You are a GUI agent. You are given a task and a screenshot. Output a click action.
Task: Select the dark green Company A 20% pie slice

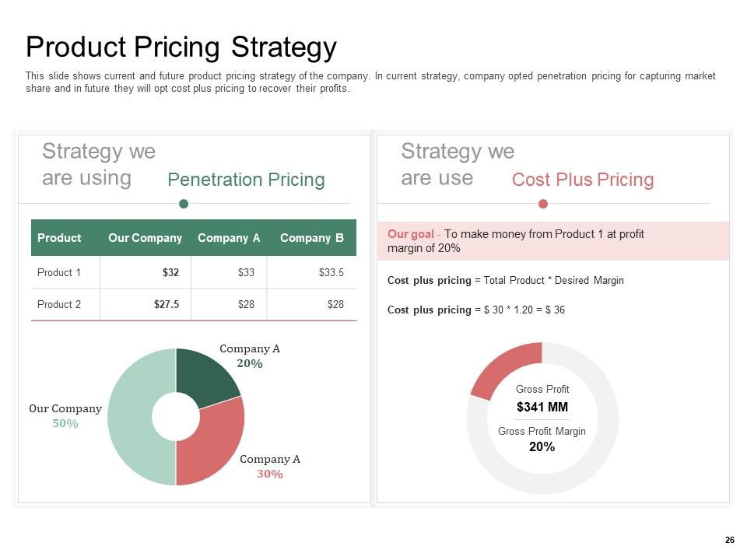[x=205, y=376]
